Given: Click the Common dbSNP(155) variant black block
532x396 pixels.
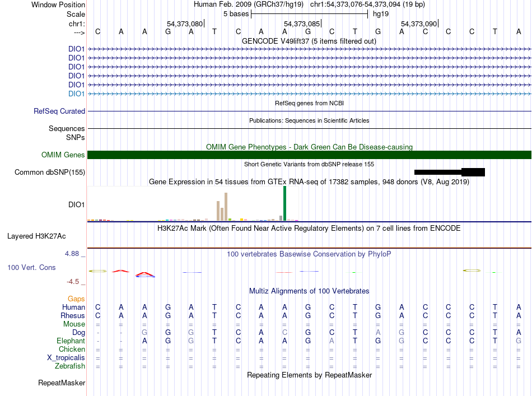Looking at the screenshot, I should coord(450,172).
